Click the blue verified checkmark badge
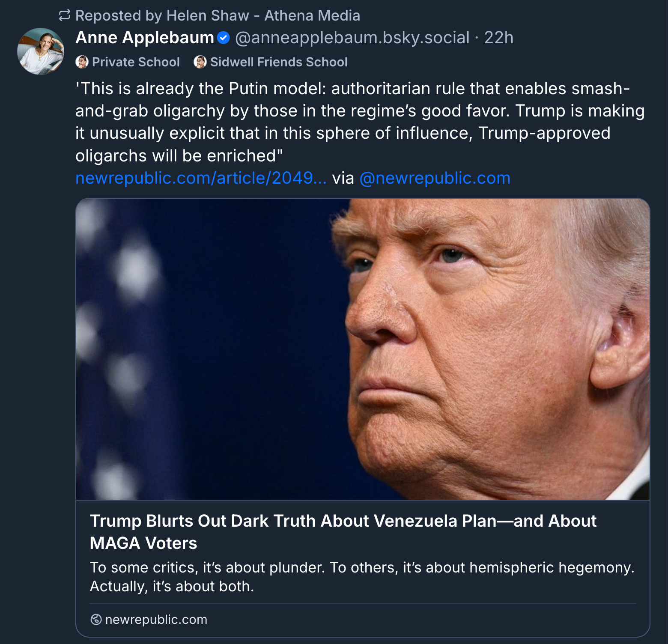This screenshot has width=668, height=644. [224, 38]
